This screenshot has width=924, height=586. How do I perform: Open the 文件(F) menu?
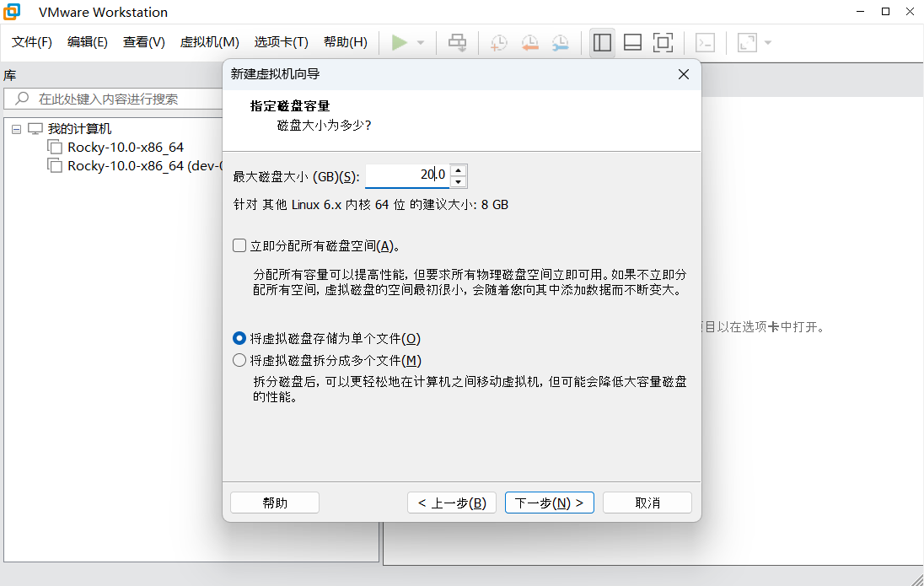click(x=32, y=42)
